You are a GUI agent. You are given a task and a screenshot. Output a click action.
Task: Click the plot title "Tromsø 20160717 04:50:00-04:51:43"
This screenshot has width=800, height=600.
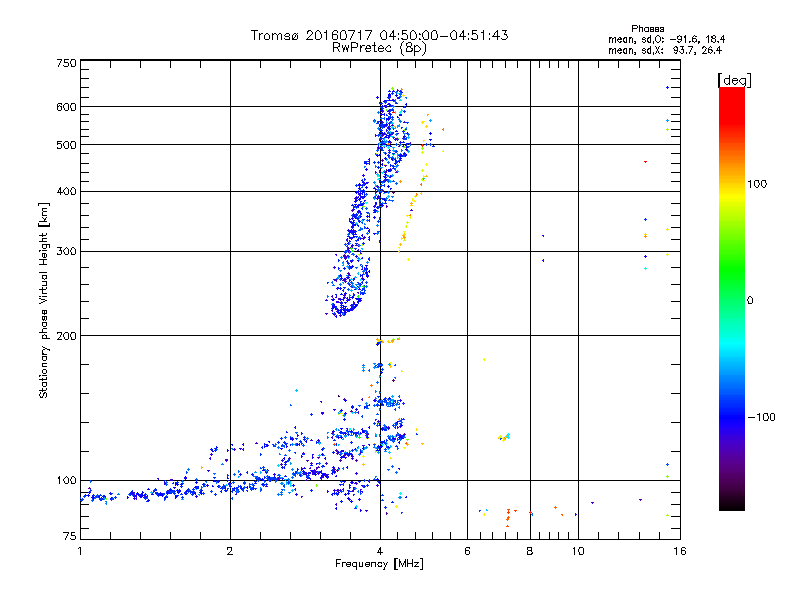(x=379, y=35)
